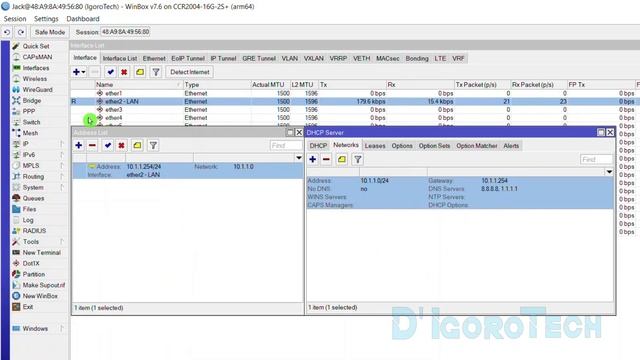This screenshot has width=640, height=360.
Task: Switch to VLAN tab
Action: [x=290, y=58]
